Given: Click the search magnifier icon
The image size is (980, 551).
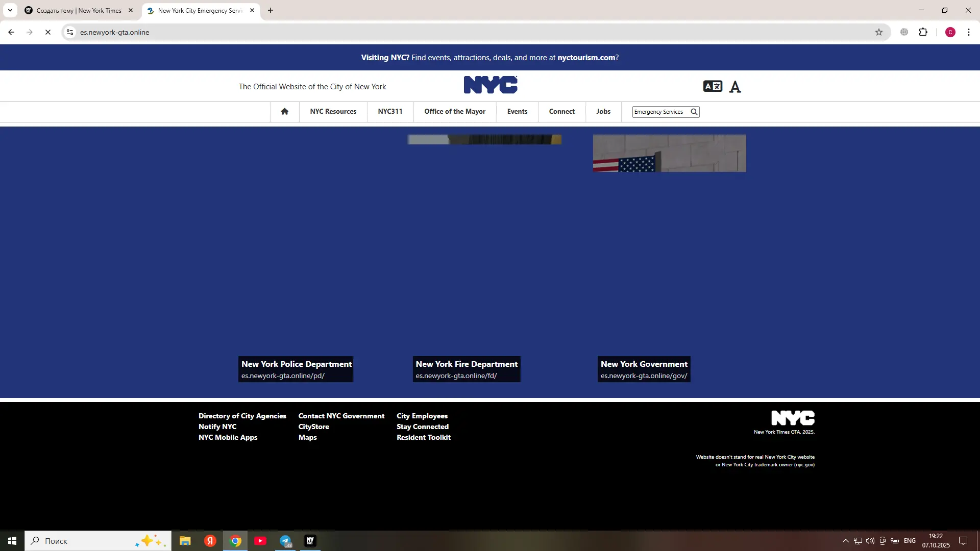Looking at the screenshot, I should point(694,112).
